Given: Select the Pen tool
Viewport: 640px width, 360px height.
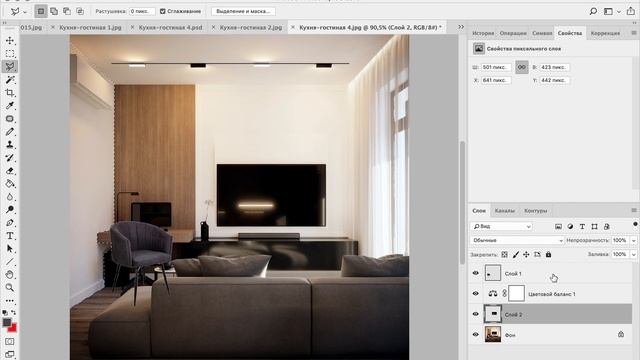Looking at the screenshot, I should point(10,222).
